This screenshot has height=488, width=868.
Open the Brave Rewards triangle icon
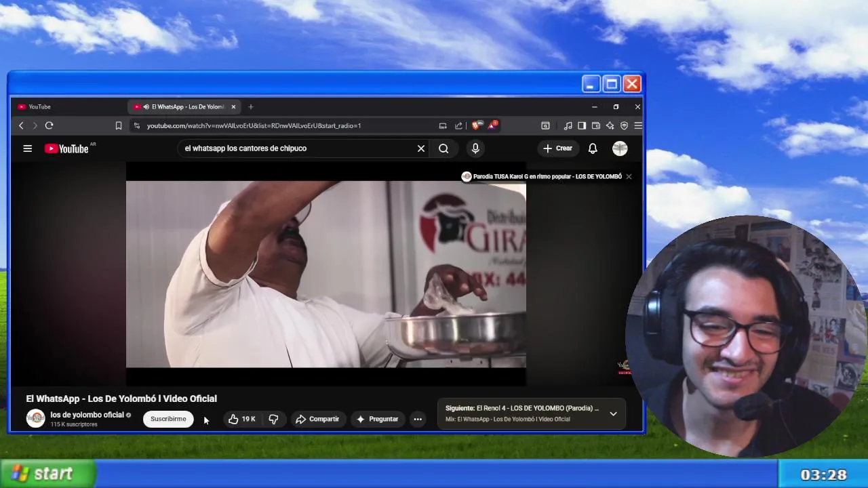[492, 125]
